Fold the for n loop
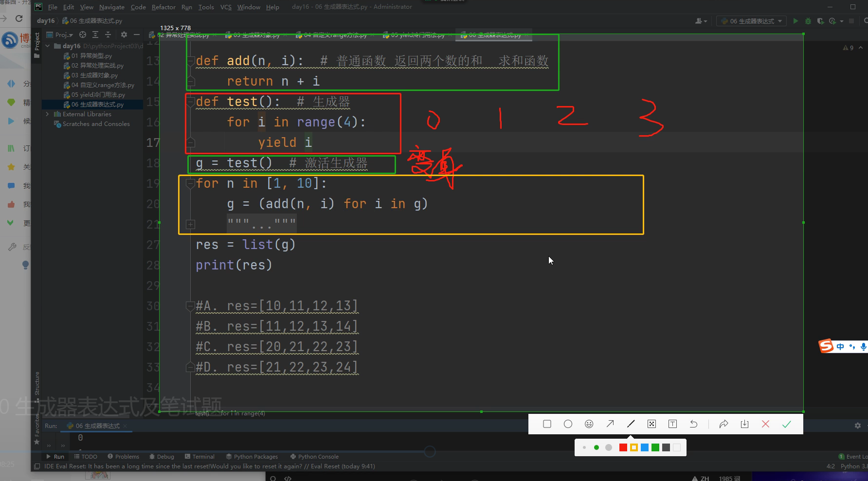 click(x=191, y=183)
